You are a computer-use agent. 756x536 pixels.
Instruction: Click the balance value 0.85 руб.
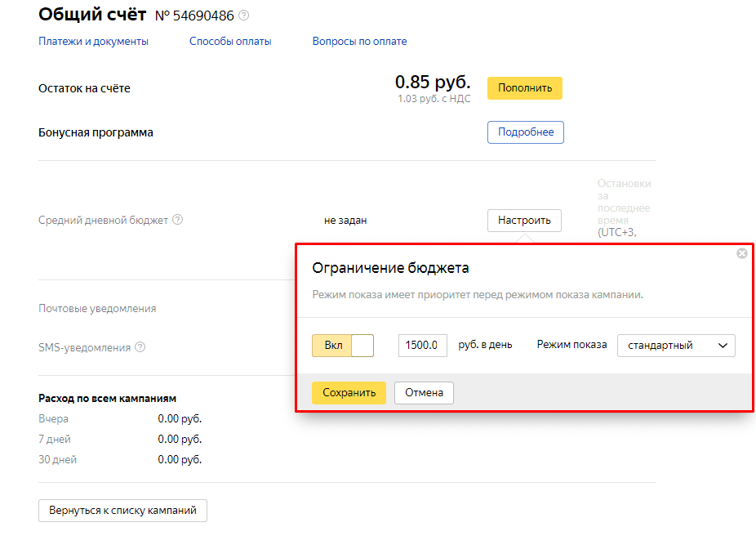click(433, 82)
